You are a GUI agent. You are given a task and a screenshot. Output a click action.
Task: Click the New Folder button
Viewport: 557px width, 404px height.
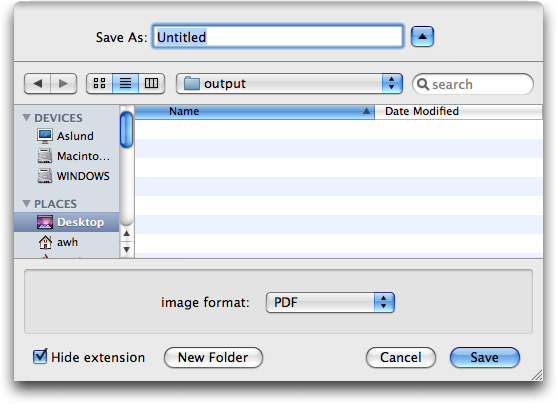[213, 357]
